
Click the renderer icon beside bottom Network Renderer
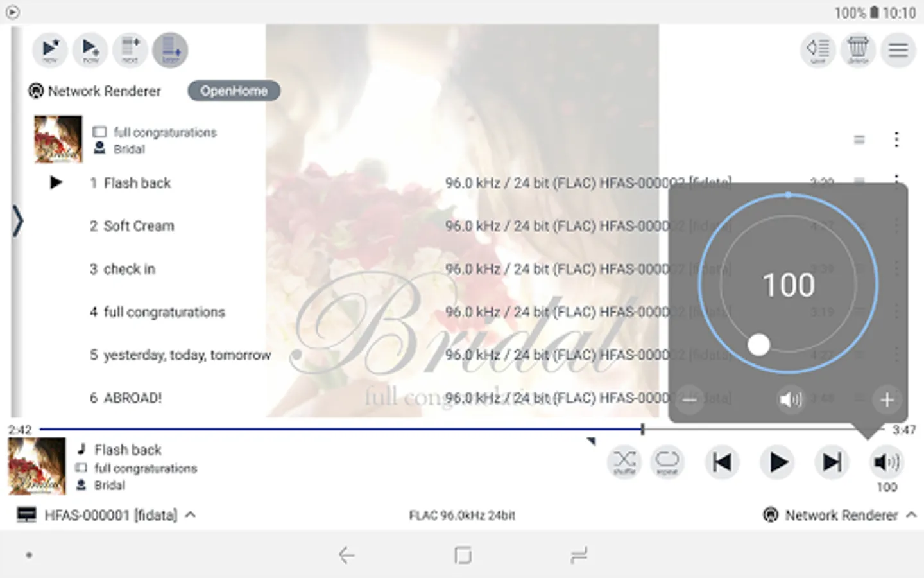[x=771, y=515]
